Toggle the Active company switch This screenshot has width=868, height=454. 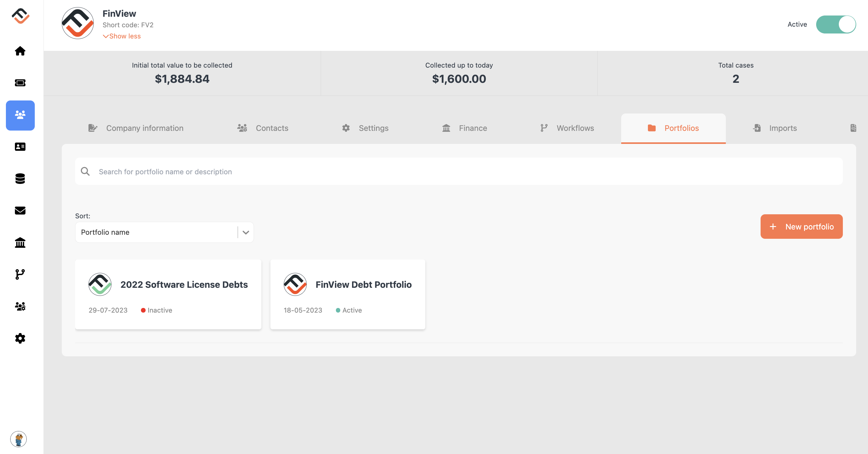click(836, 24)
